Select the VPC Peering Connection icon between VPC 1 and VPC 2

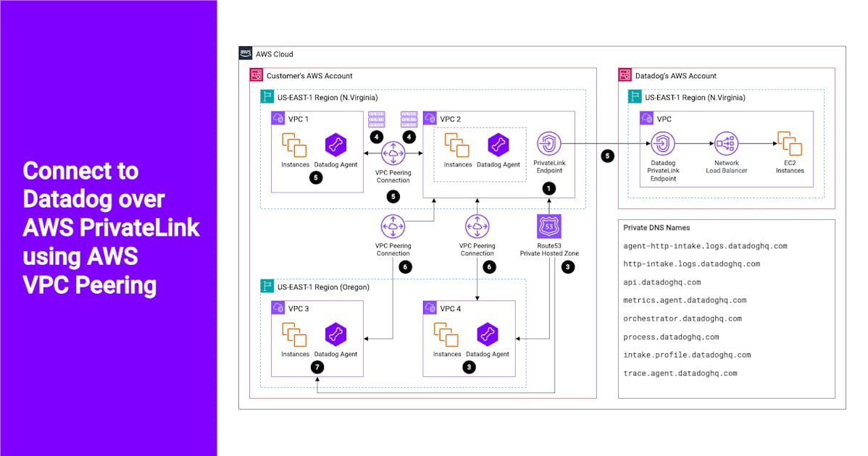point(393,153)
